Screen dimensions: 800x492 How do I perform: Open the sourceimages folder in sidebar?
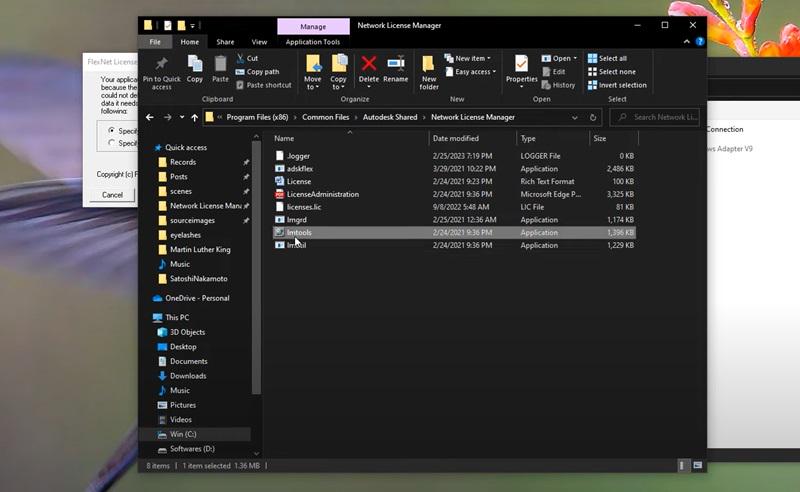[x=192, y=220]
